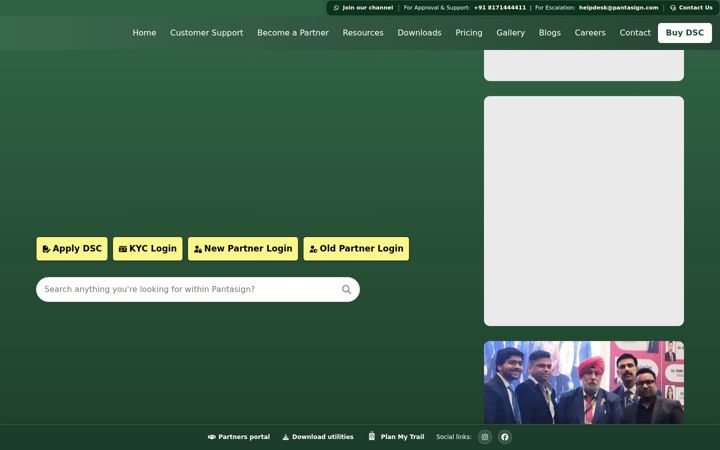
Task: Click the Old Partner Login button
Action: click(x=356, y=248)
